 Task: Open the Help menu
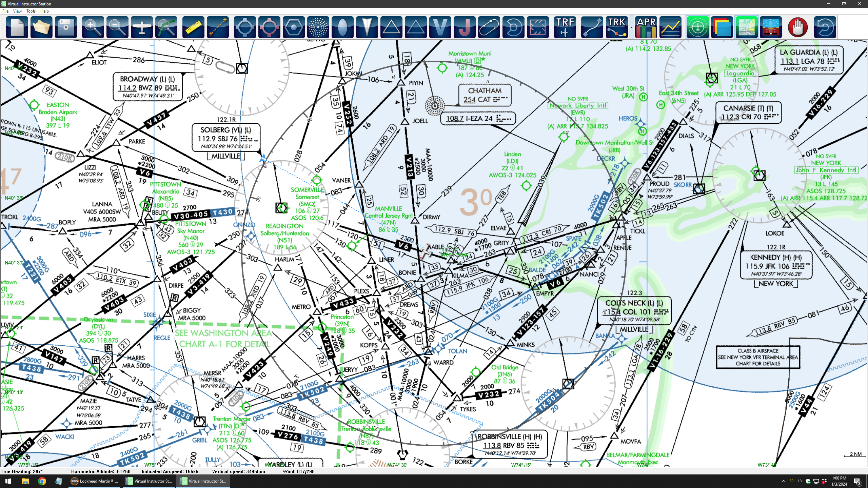pos(44,11)
